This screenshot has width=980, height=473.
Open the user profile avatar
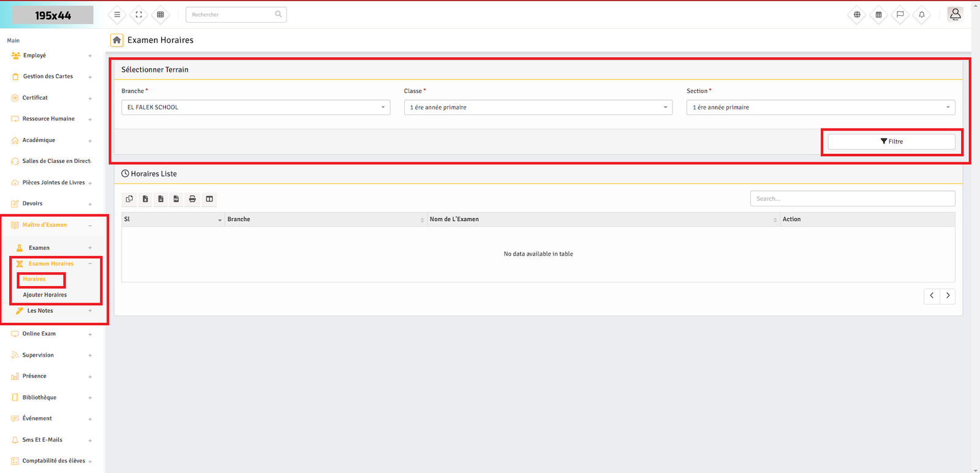[x=955, y=14]
